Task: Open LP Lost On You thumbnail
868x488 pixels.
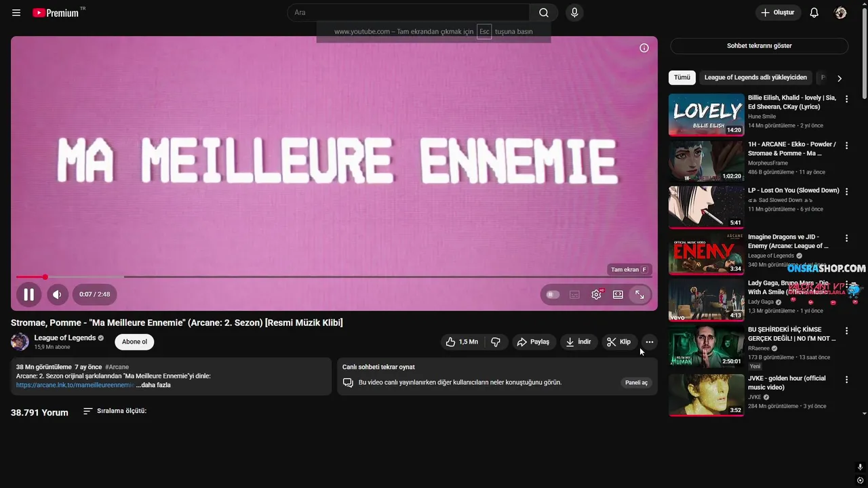Action: (x=706, y=207)
